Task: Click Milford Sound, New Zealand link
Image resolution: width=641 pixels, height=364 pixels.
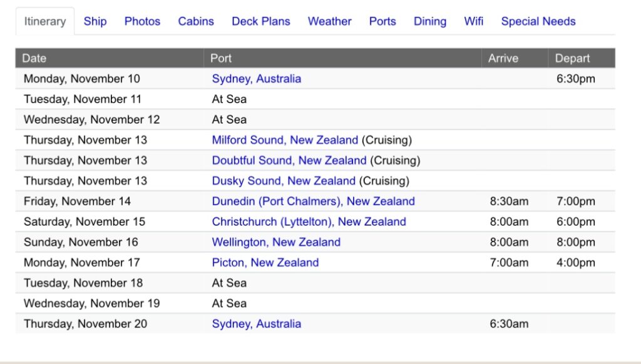Action: 285,140
